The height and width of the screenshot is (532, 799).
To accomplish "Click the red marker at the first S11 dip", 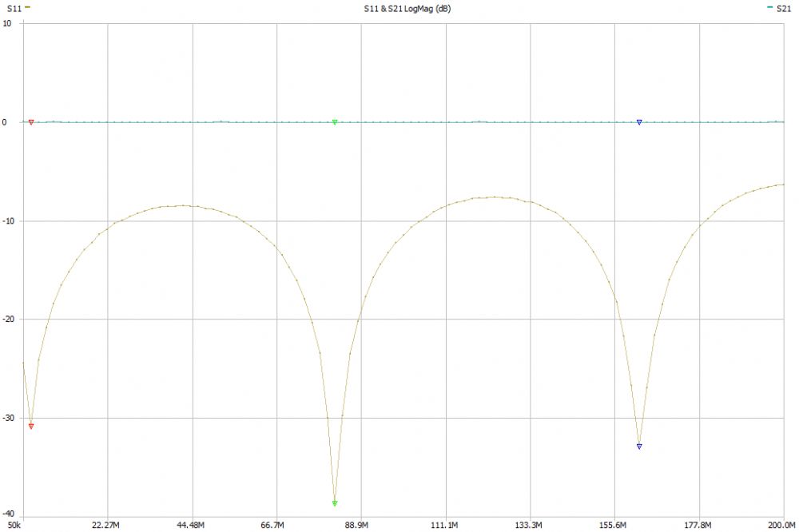I will click(x=31, y=427).
